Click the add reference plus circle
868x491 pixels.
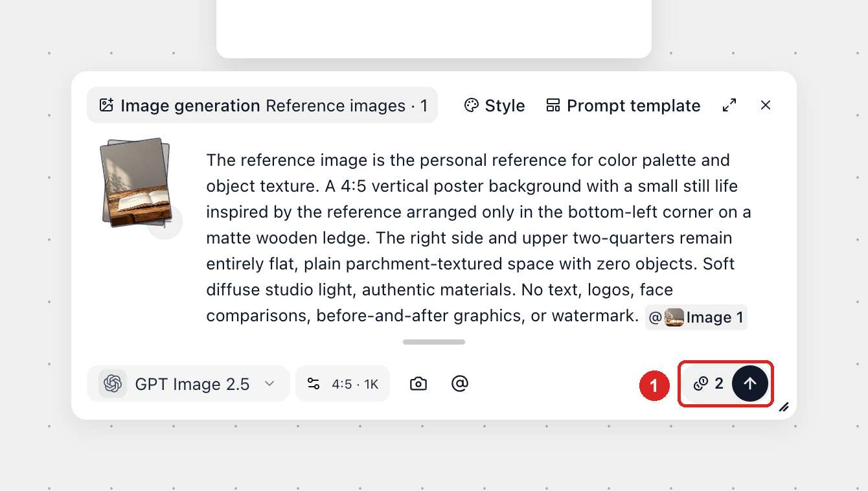pyautogui.click(x=165, y=223)
